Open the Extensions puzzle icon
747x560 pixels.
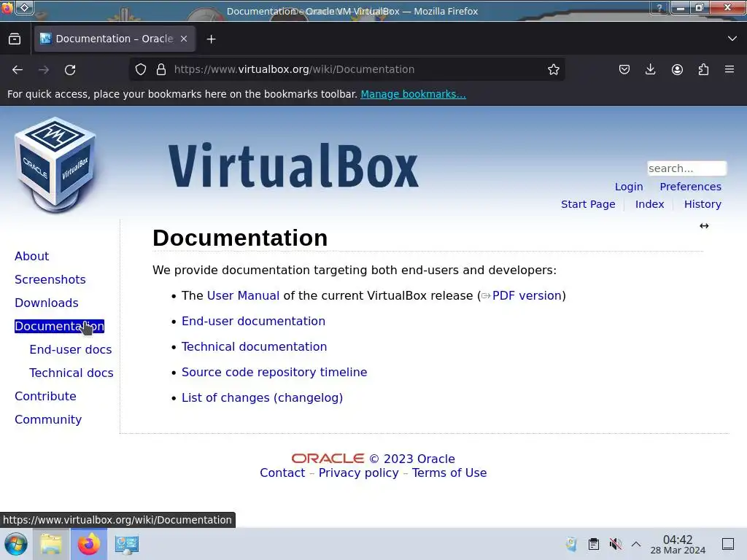(703, 69)
